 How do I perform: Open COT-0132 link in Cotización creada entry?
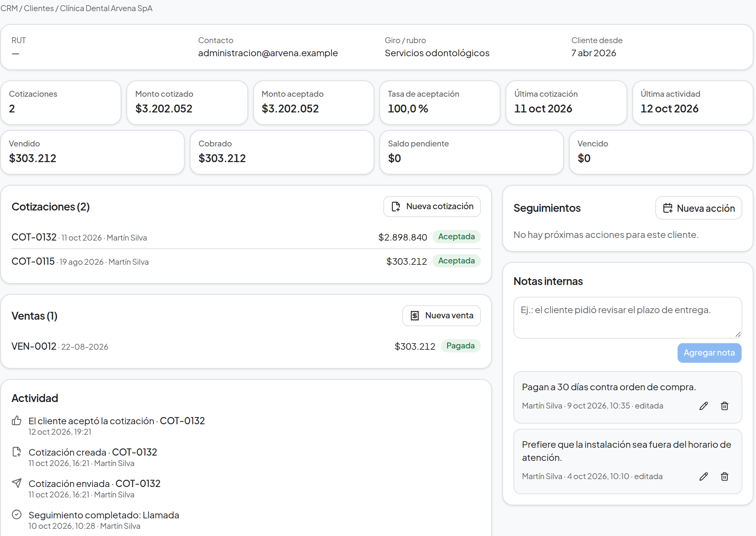[x=135, y=452]
